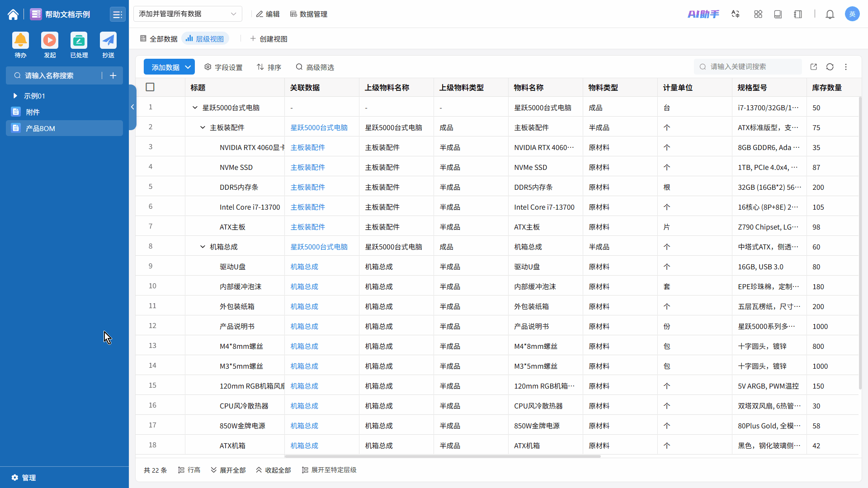
Task: Click the refresh icon by the search box
Action: click(830, 67)
